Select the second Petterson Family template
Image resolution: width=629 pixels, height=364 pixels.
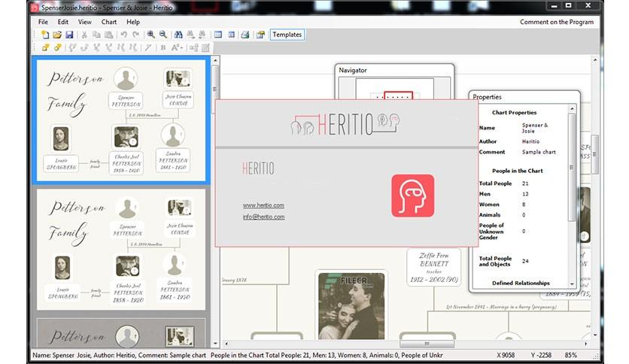120,250
